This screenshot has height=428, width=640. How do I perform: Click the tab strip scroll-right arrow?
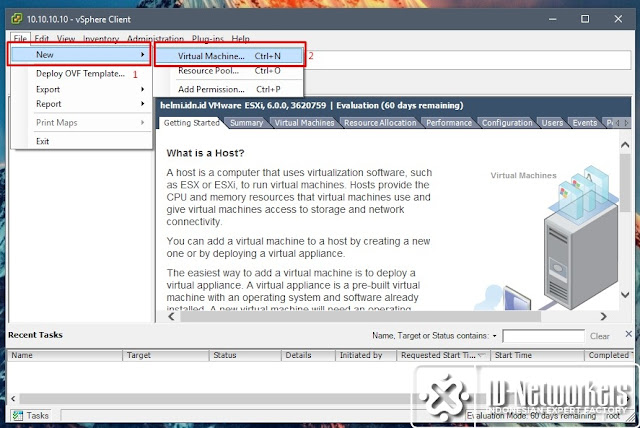click(x=626, y=123)
